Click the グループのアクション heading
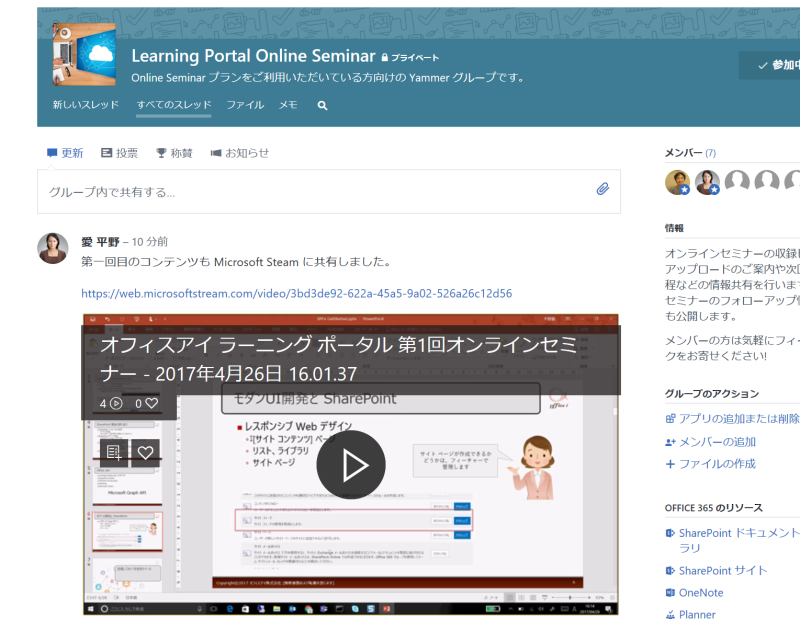 712,393
